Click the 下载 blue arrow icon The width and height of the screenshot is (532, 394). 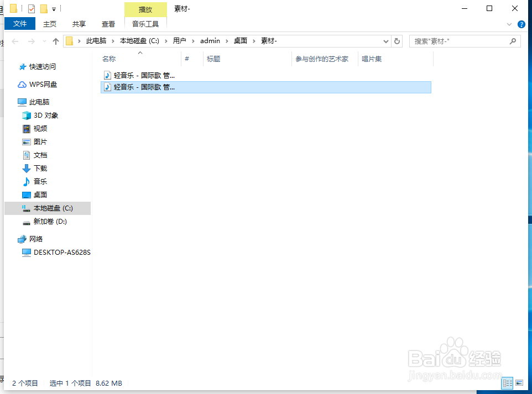point(27,168)
